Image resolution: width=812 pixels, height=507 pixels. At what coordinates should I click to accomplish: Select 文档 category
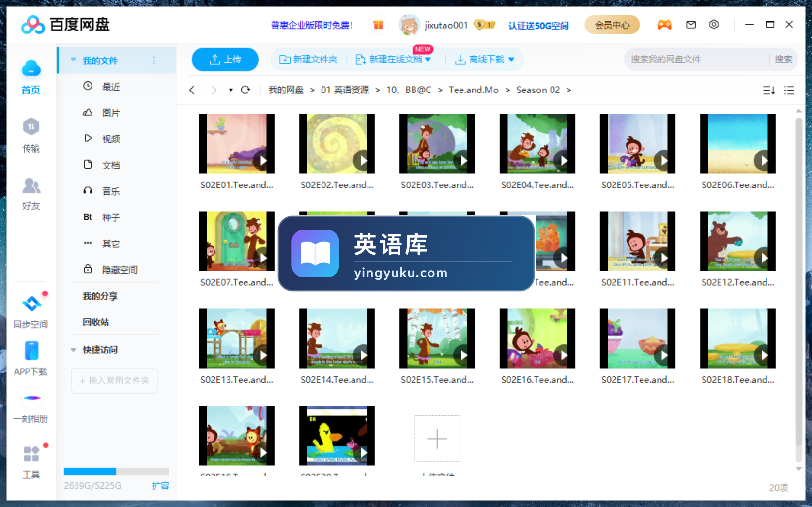(x=111, y=165)
